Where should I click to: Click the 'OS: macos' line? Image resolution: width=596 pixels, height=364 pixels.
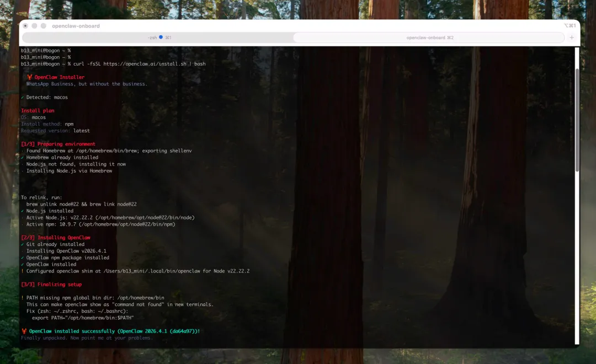34,117
